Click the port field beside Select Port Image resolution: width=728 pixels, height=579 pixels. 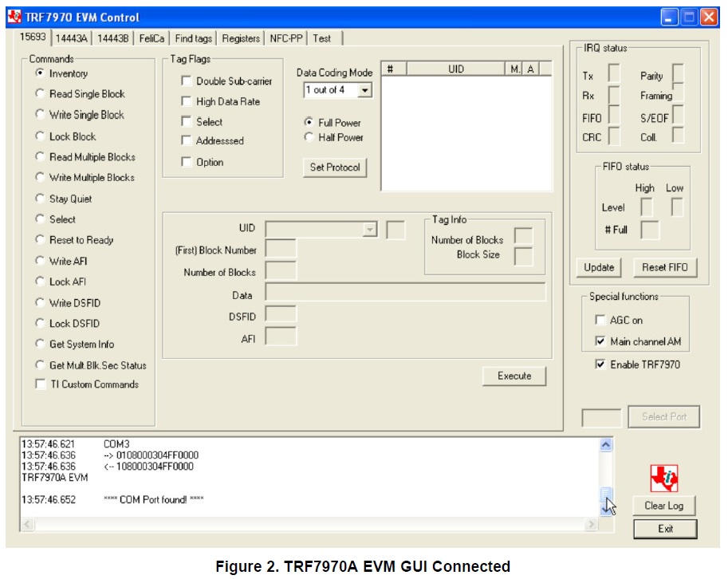click(602, 417)
